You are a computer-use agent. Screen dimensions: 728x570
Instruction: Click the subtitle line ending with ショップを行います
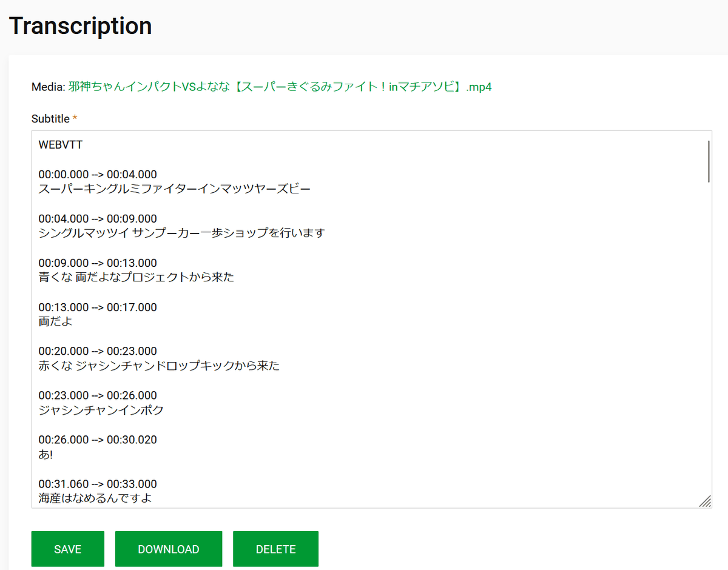tap(181, 233)
